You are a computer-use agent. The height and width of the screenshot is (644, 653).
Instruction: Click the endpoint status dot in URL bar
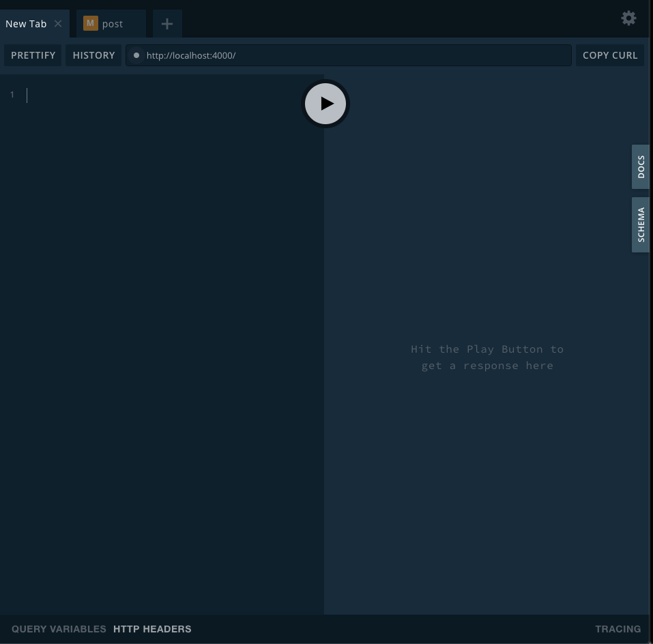(x=136, y=55)
